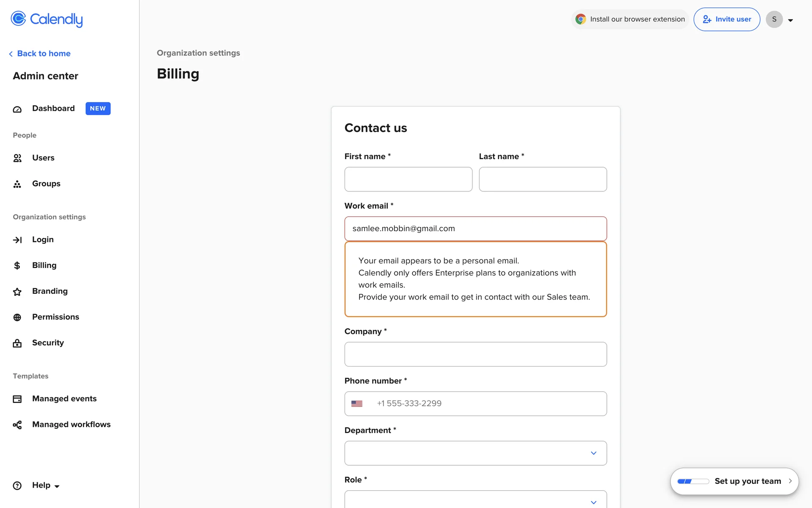Image resolution: width=812 pixels, height=508 pixels.
Task: Click the Login arrow icon
Action: pos(17,240)
